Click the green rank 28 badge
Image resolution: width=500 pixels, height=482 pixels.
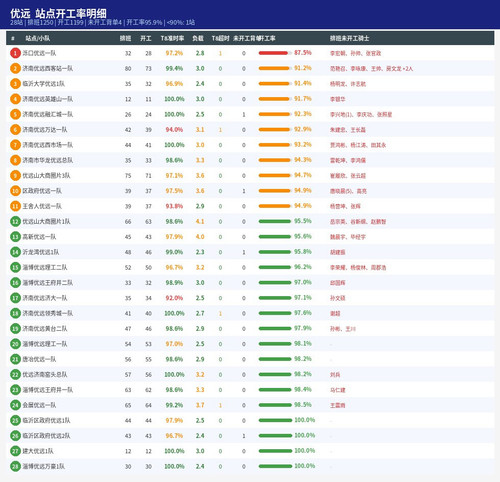[15, 466]
